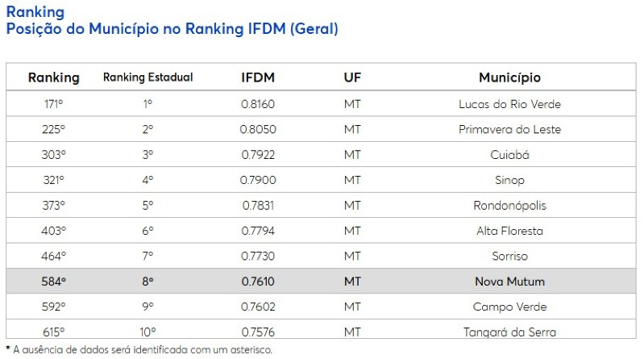
Task: Select the highlighted Nova Mutum row
Action: [321, 282]
